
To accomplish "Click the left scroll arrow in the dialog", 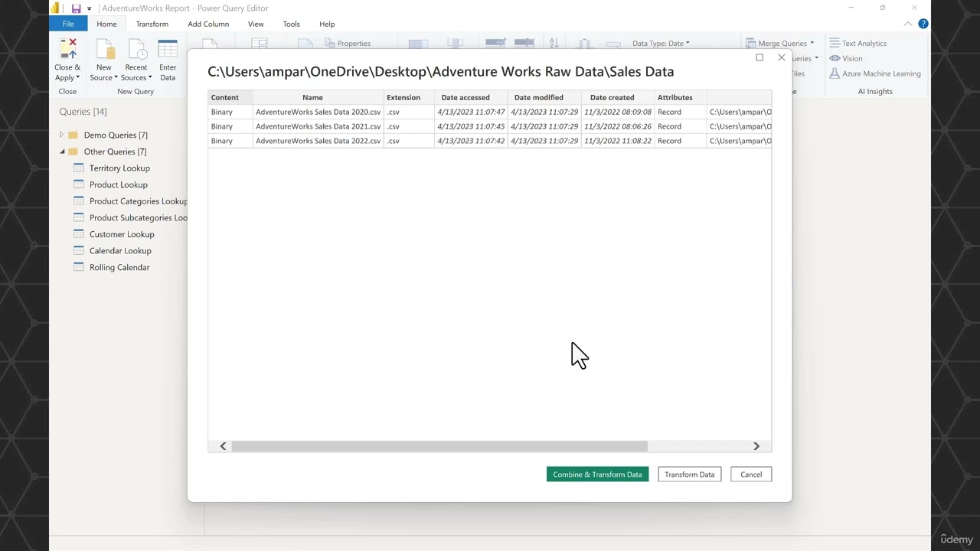I will (x=223, y=446).
